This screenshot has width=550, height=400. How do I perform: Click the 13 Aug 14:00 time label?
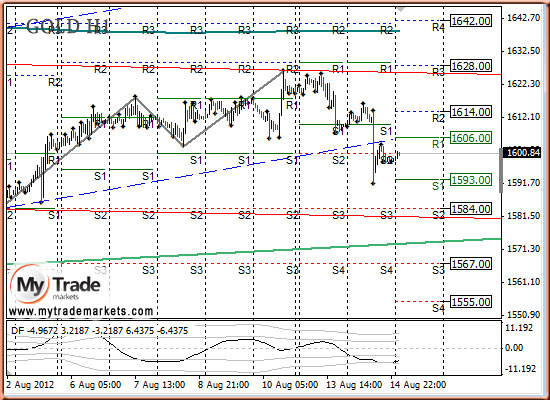coord(354,385)
